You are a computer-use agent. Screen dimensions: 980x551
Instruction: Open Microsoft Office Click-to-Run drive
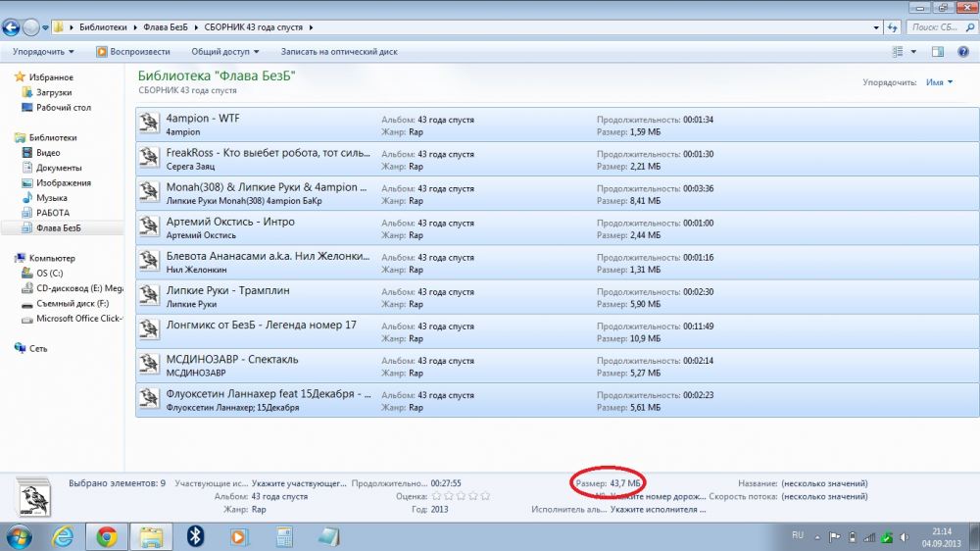tap(72, 319)
